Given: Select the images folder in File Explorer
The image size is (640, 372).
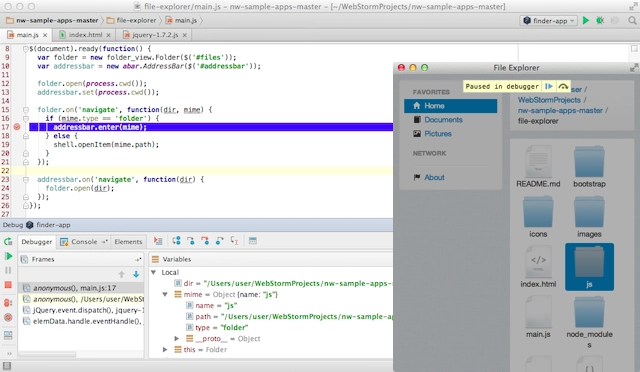Looking at the screenshot, I should (589, 212).
